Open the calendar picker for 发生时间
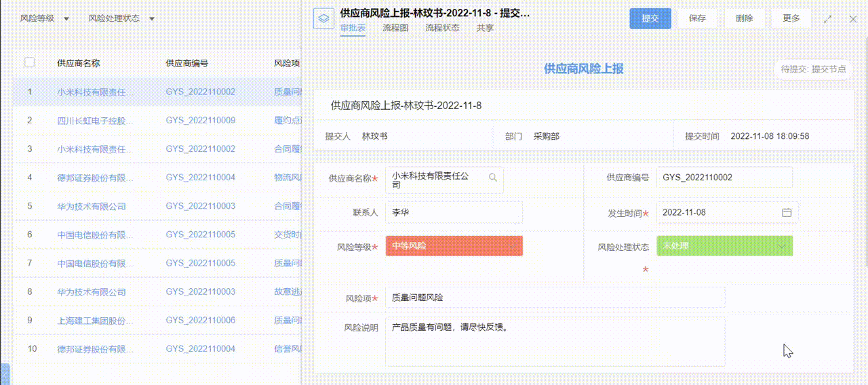Screen dimensions: 868x385 787,212
